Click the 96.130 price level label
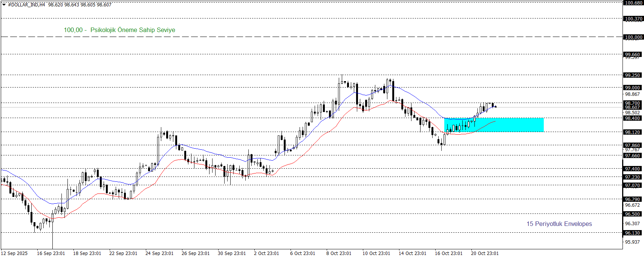Viewport: 644px width, 258px height. 632,233
